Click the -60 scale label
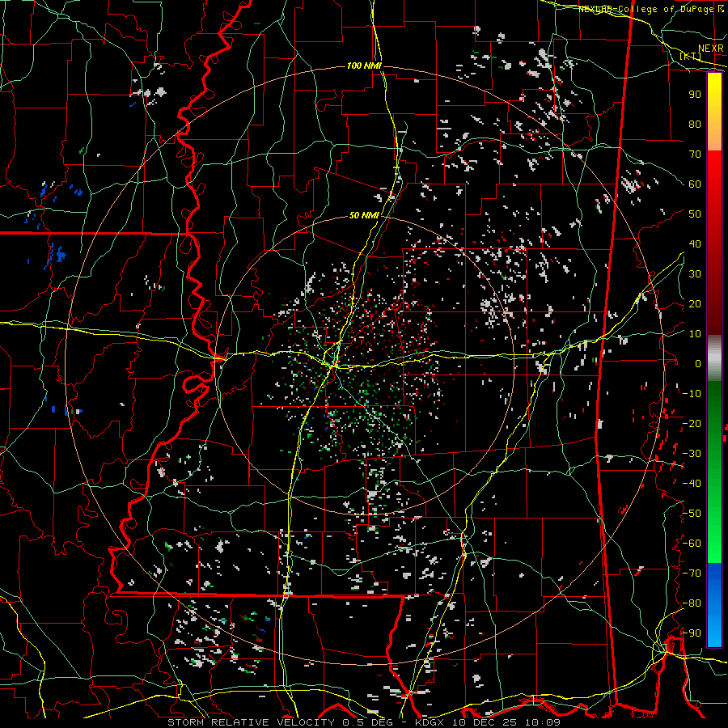The height and width of the screenshot is (728, 728). [x=692, y=544]
